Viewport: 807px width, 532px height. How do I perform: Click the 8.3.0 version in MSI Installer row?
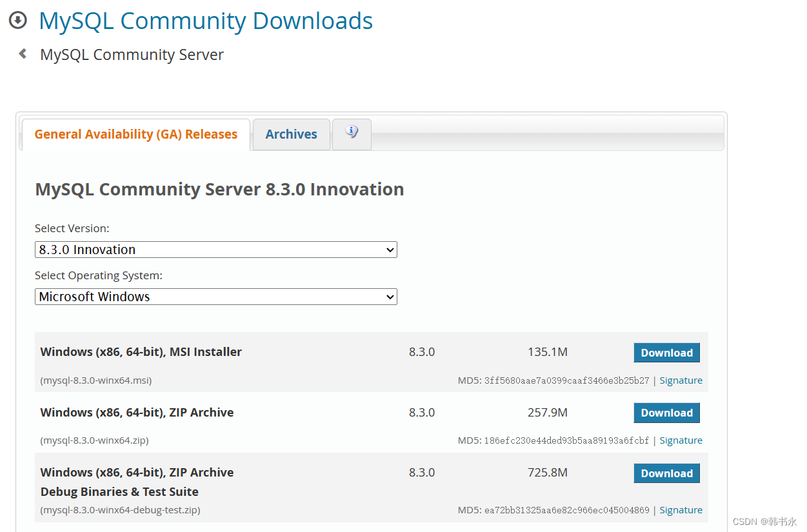422,352
